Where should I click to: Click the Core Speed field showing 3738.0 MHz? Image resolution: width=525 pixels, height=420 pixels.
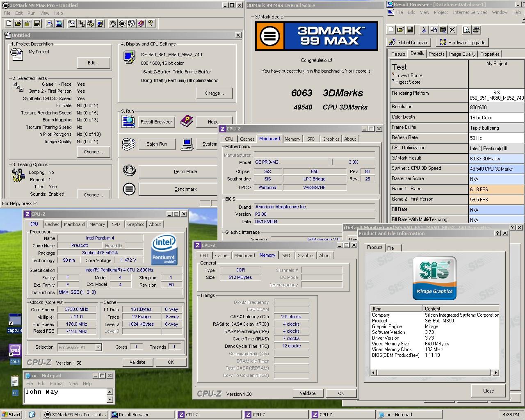click(77, 310)
